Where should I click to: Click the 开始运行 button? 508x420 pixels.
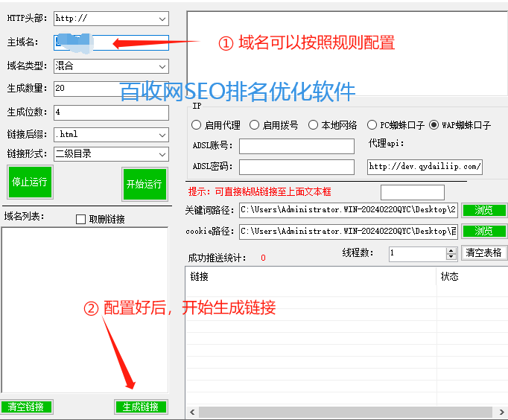[145, 184]
